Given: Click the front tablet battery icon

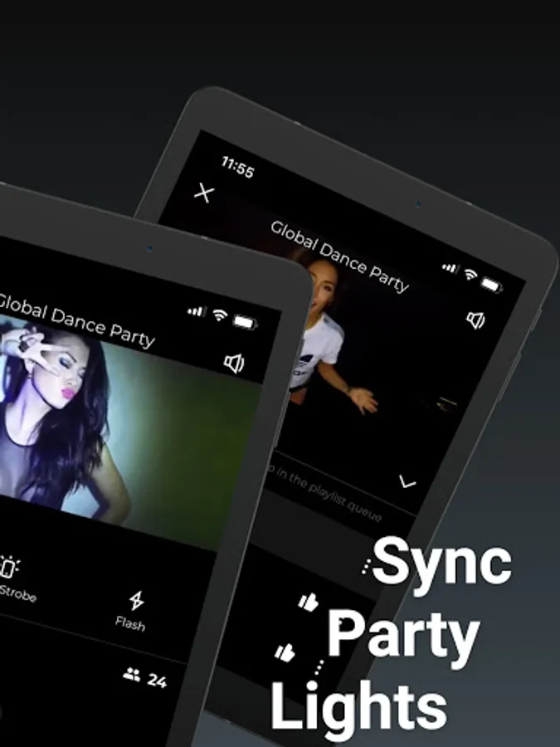Looking at the screenshot, I should pyautogui.click(x=245, y=323).
